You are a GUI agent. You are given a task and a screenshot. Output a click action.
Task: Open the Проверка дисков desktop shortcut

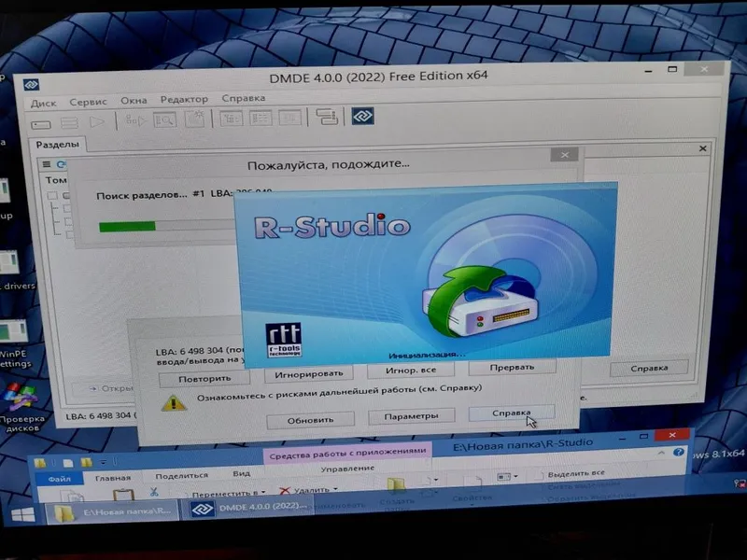click(x=20, y=407)
